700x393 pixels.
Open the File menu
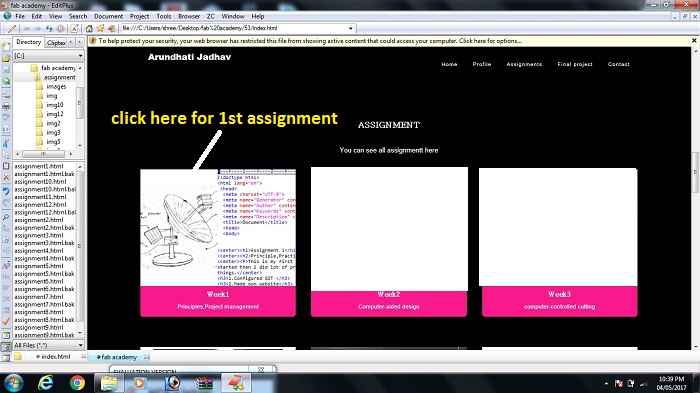coord(20,16)
